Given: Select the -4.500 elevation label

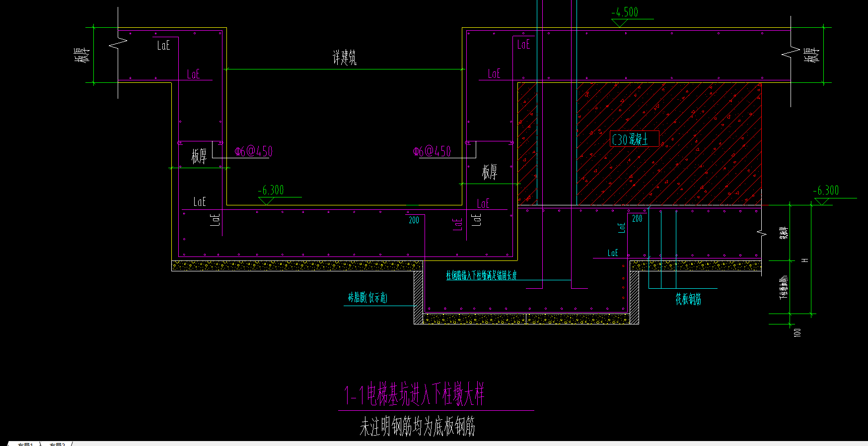Looking at the screenshot, I should tap(625, 12).
